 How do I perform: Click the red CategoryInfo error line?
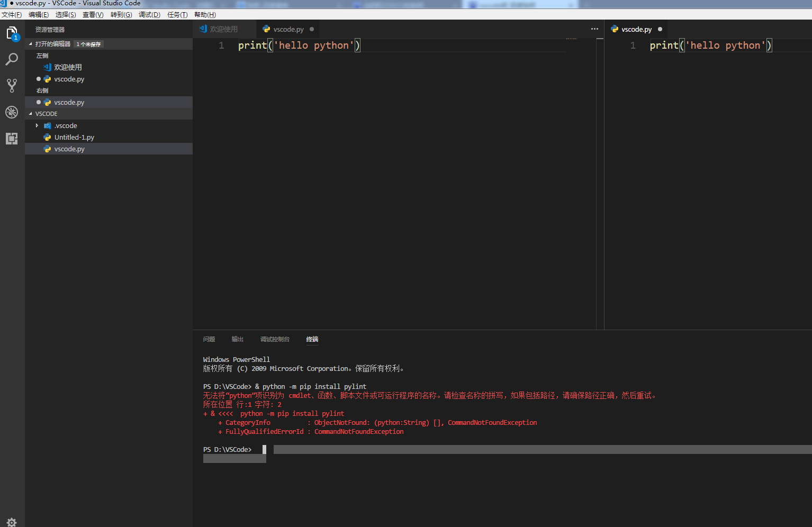[377, 423]
